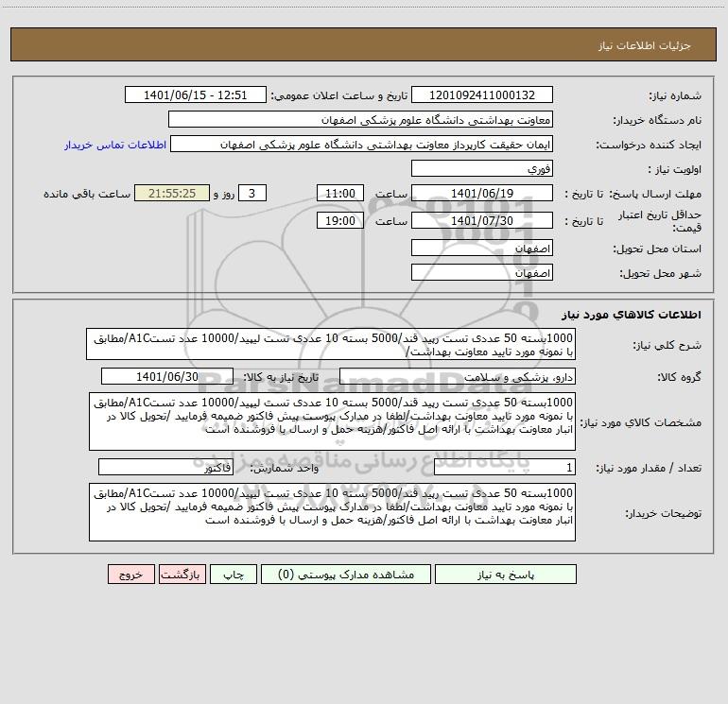Click the label اولویت نیاز
This screenshot has width=728, height=704.
[x=675, y=169]
